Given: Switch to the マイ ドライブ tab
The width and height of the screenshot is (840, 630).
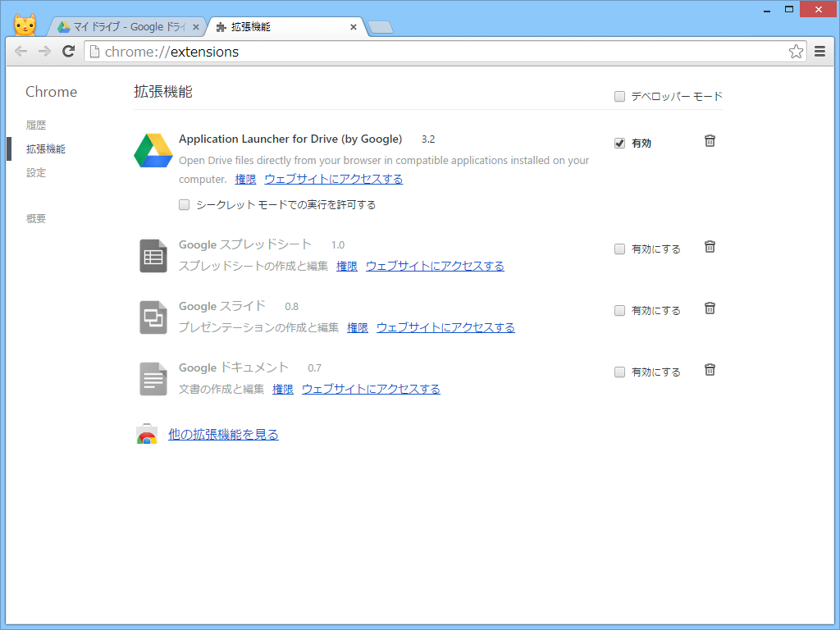Looking at the screenshot, I should click(123, 25).
